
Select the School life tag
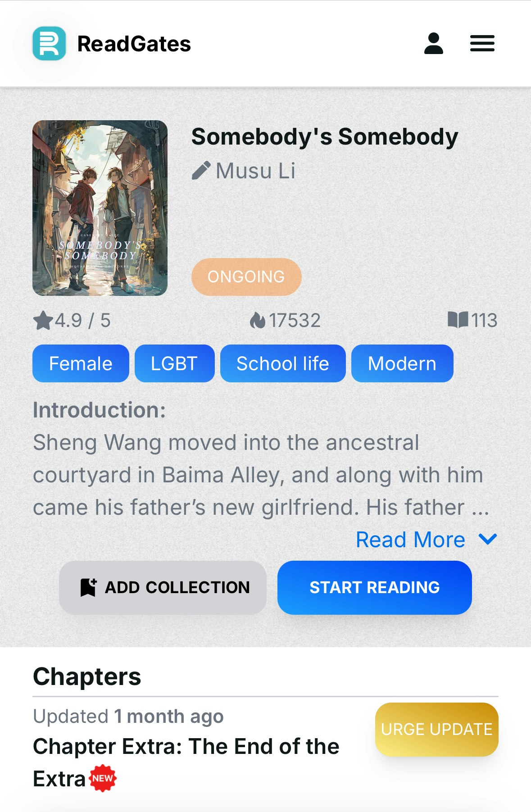tap(283, 363)
